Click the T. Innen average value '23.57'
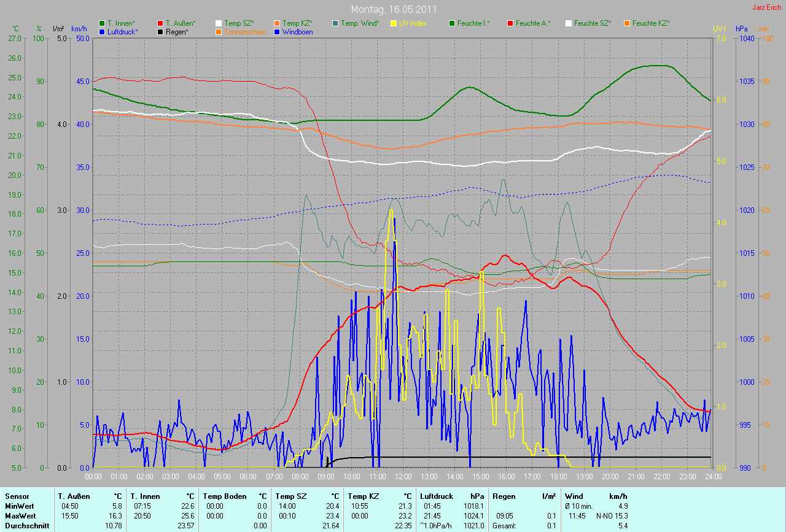Viewport: 786px width, 532px height. tap(186, 526)
